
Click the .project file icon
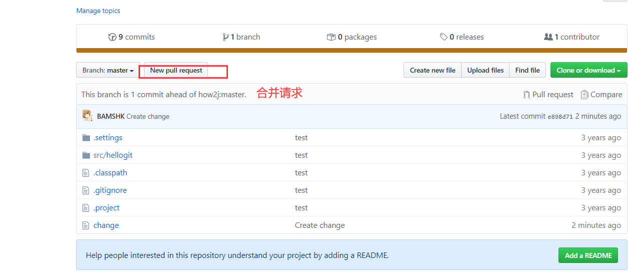85,207
